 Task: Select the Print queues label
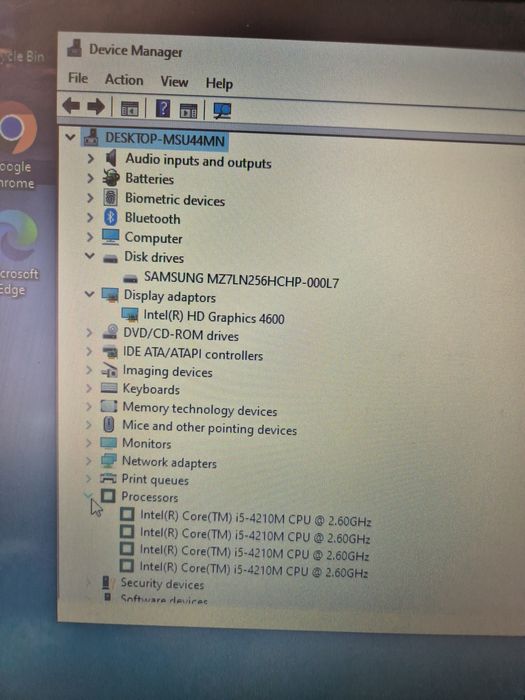pos(155,480)
